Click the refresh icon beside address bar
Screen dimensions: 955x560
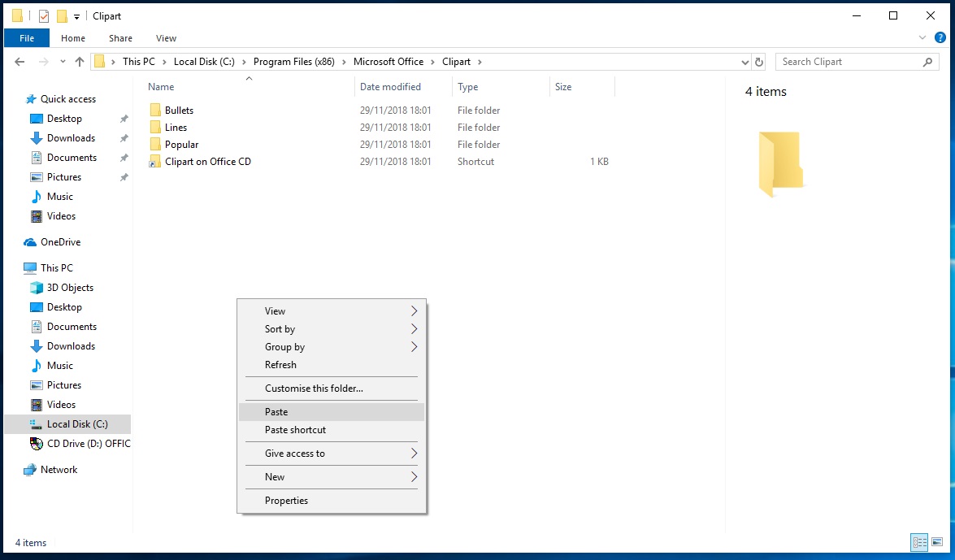[759, 62]
